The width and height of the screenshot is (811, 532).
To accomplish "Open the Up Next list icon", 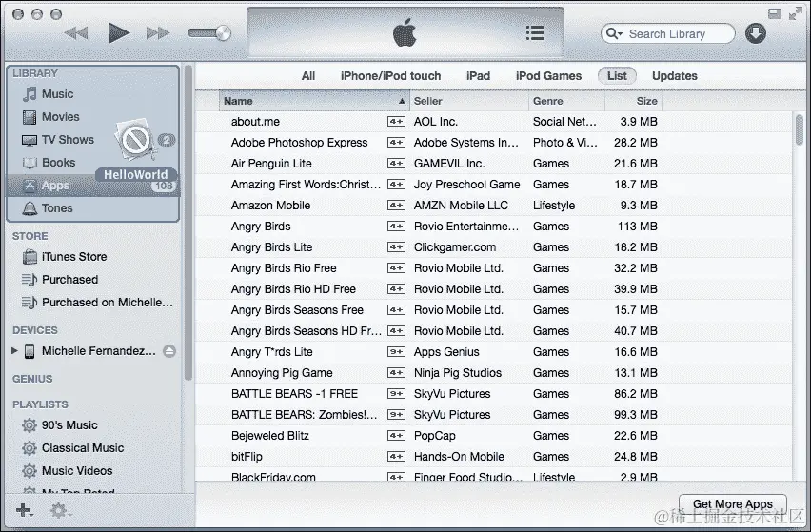I will coord(535,33).
